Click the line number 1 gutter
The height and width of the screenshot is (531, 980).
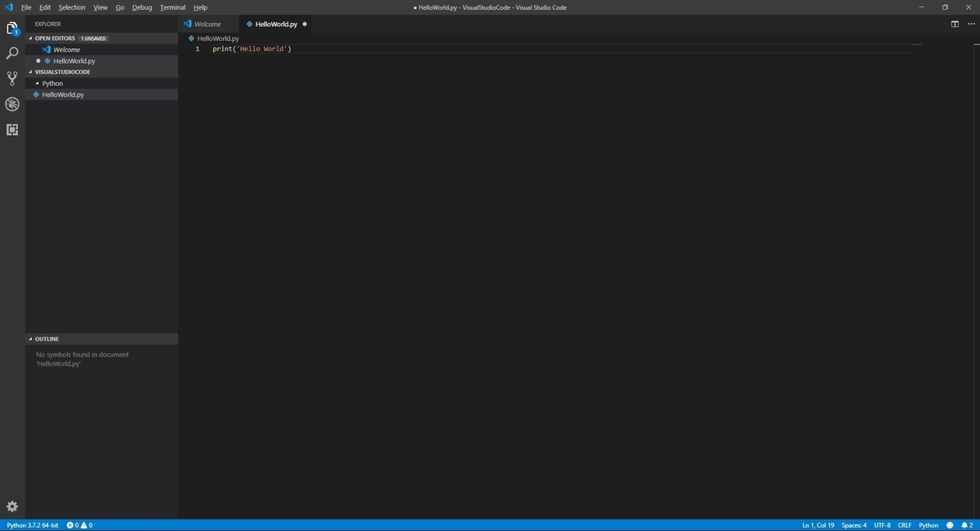coord(197,49)
